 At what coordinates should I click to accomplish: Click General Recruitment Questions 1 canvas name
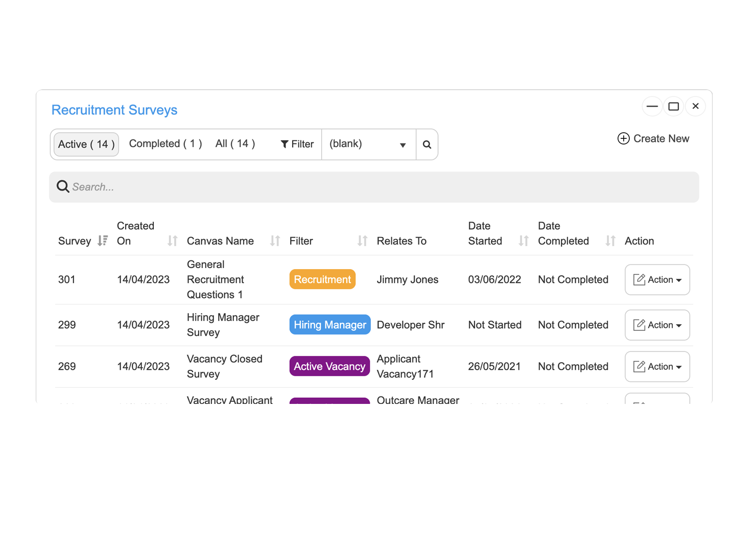pyautogui.click(x=216, y=279)
